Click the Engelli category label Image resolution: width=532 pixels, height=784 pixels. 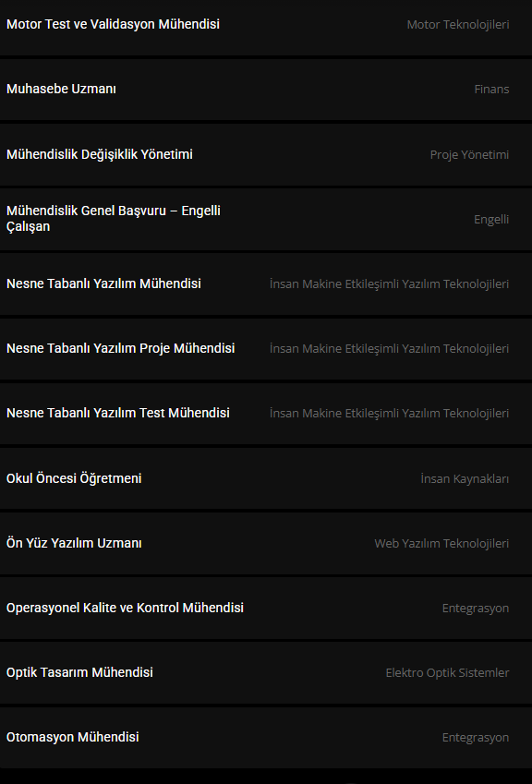coord(491,220)
